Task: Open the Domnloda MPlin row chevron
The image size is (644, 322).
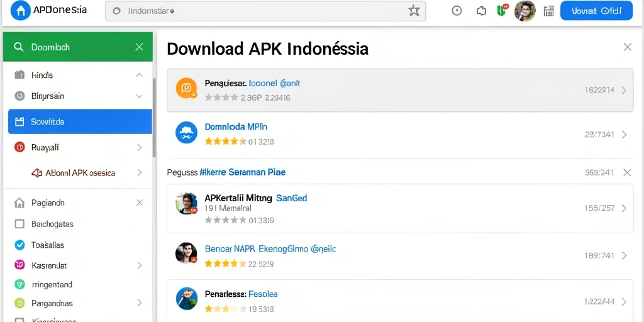Action: click(x=624, y=135)
